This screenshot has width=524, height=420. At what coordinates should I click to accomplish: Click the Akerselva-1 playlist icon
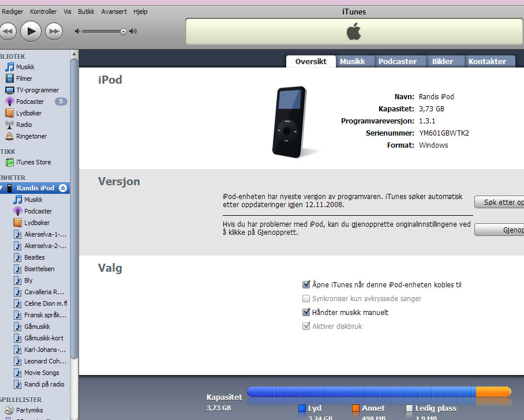coord(18,234)
